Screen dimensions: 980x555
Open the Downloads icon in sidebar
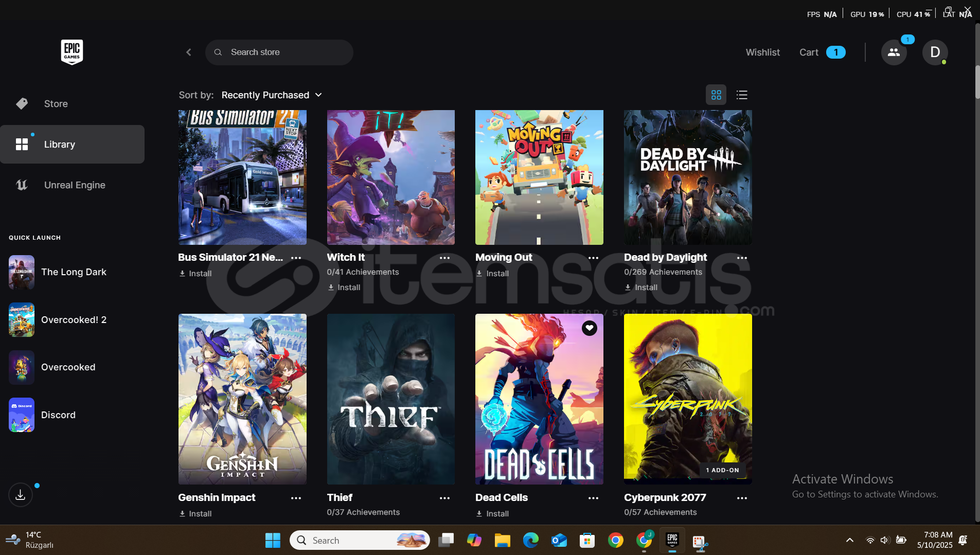(21, 495)
